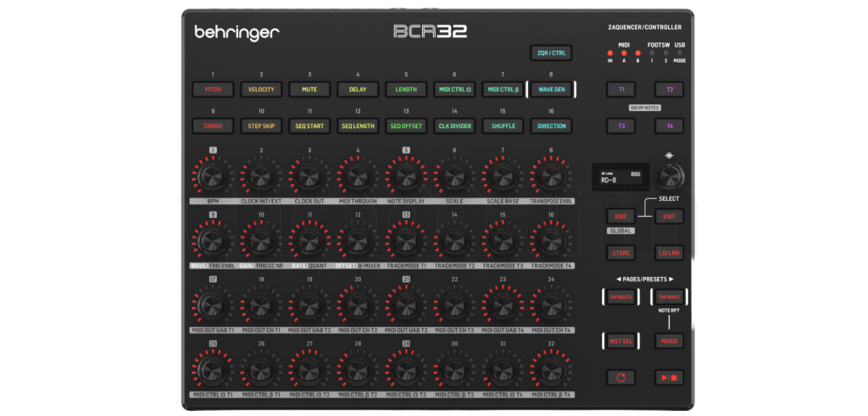Click the EDIT button
The height and width of the screenshot is (416, 868).
coord(620,216)
